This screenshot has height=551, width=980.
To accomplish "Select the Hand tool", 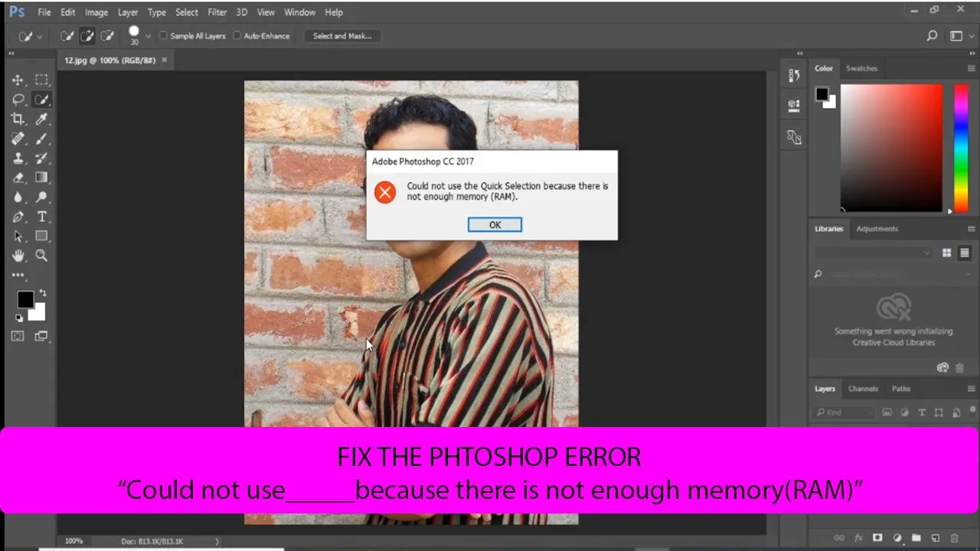I will pyautogui.click(x=18, y=256).
